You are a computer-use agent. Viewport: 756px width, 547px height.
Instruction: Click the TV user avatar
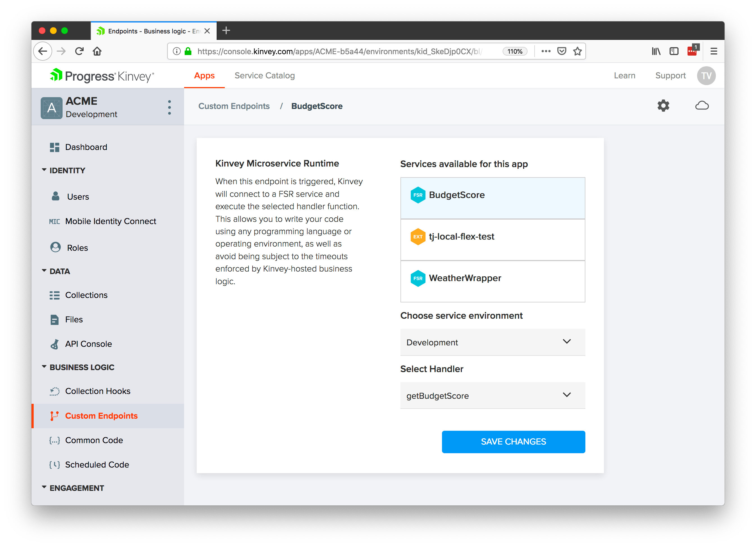[706, 76]
